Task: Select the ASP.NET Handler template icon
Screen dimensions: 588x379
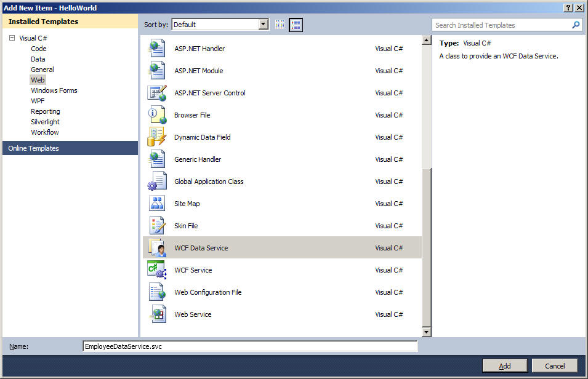Action: coord(157,49)
